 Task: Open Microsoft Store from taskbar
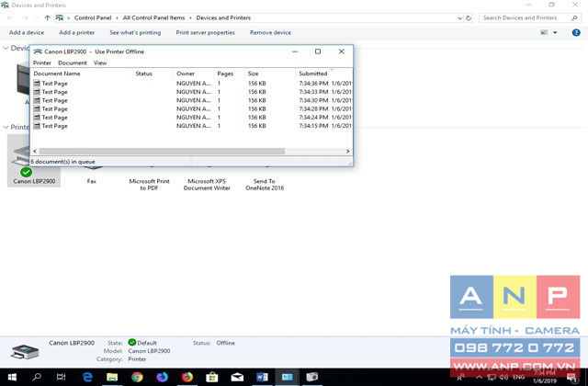click(212, 377)
